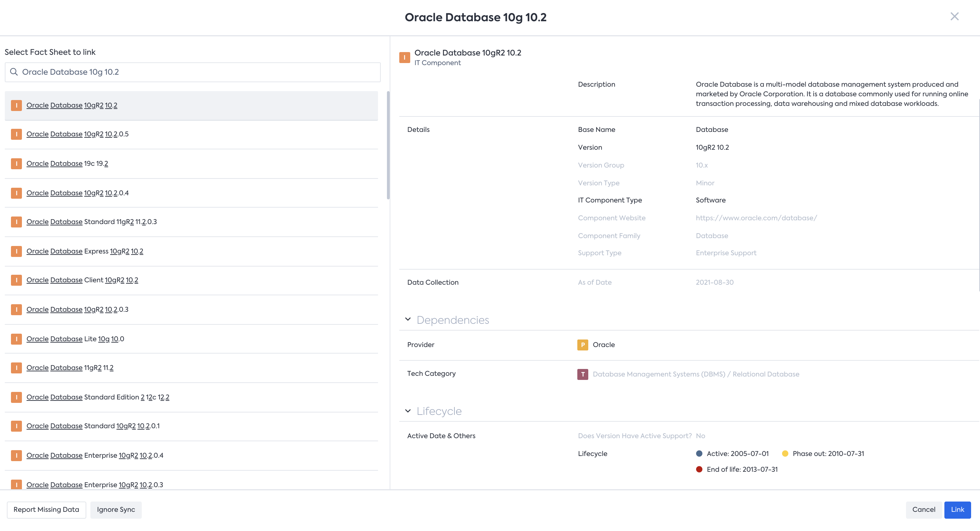Click icon beside Oracle Database Standard 11gR2 11.2.0.3
The image size is (980, 531).
(x=16, y=222)
